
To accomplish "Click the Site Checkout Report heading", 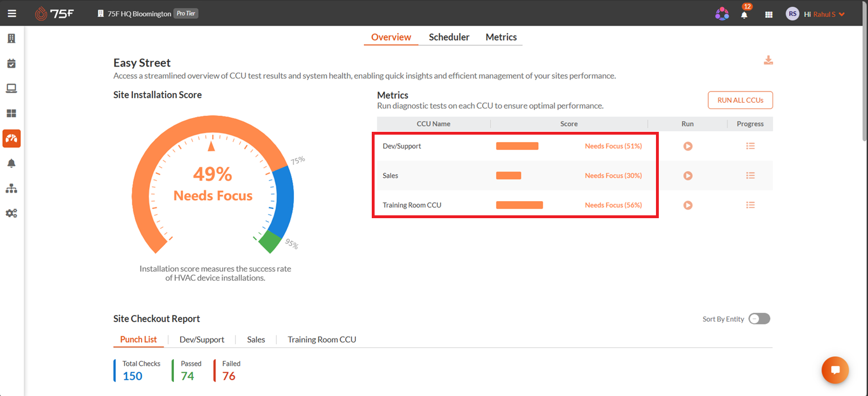I will [157, 319].
